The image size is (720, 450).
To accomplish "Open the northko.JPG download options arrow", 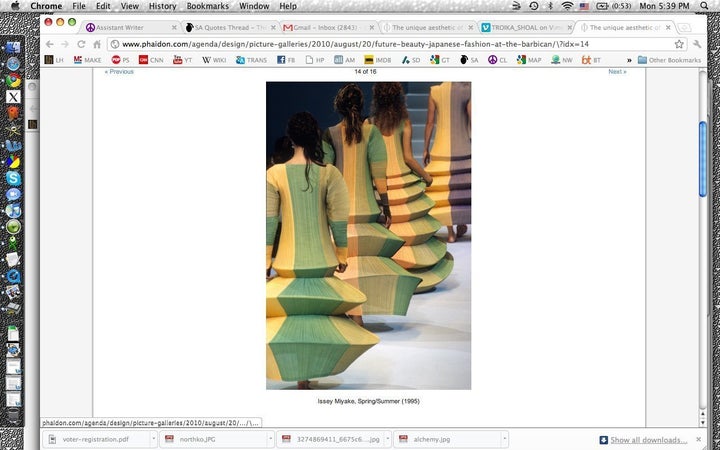I will 270,439.
